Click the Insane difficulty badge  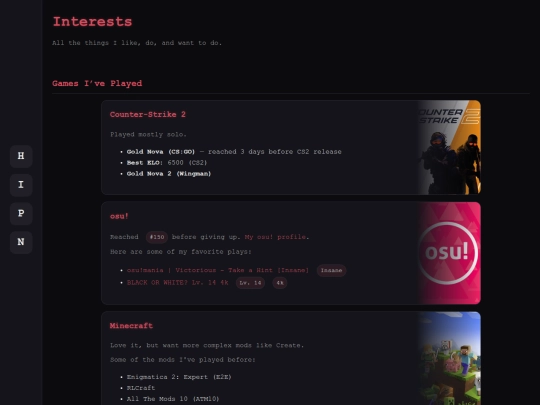331,270
